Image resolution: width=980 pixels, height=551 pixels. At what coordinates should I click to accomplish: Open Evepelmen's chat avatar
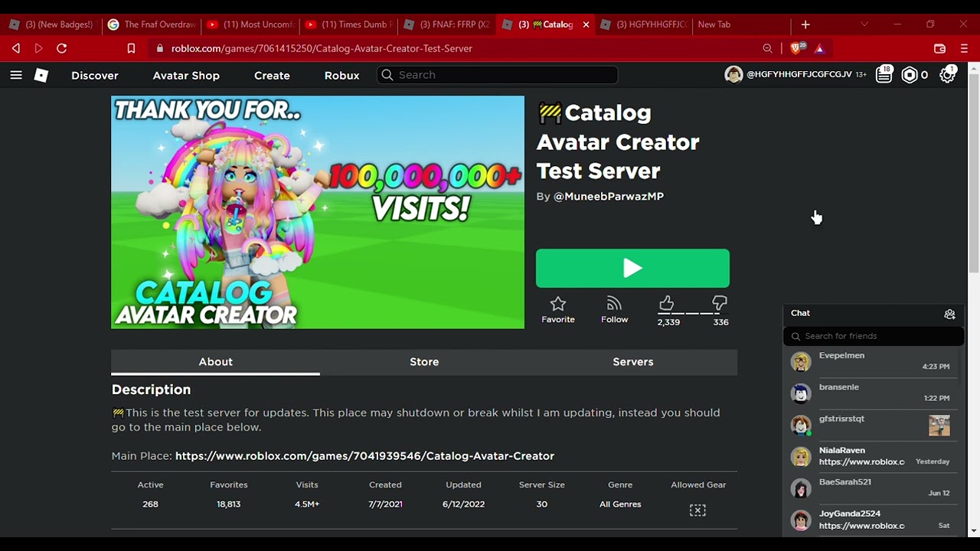tap(801, 361)
